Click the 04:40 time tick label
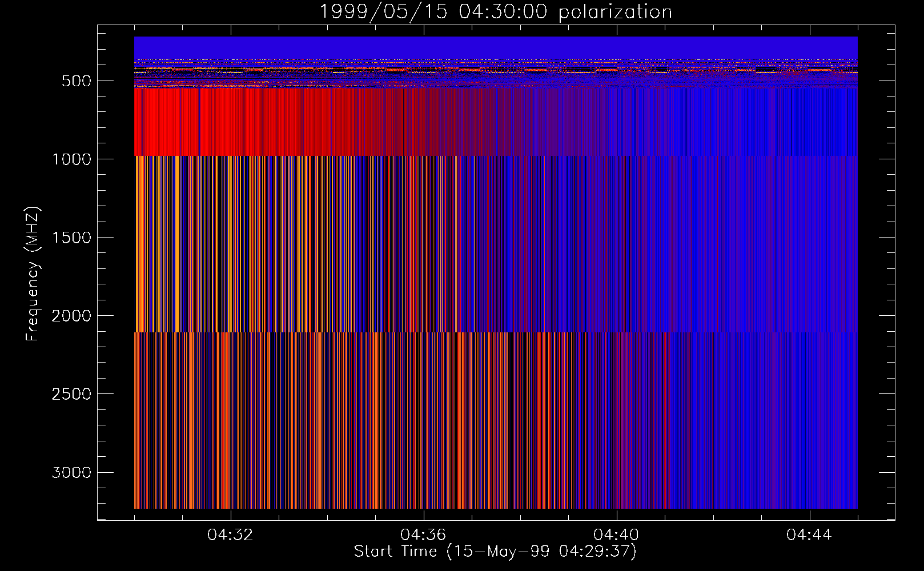Screen dimensions: 924x571 (616, 535)
